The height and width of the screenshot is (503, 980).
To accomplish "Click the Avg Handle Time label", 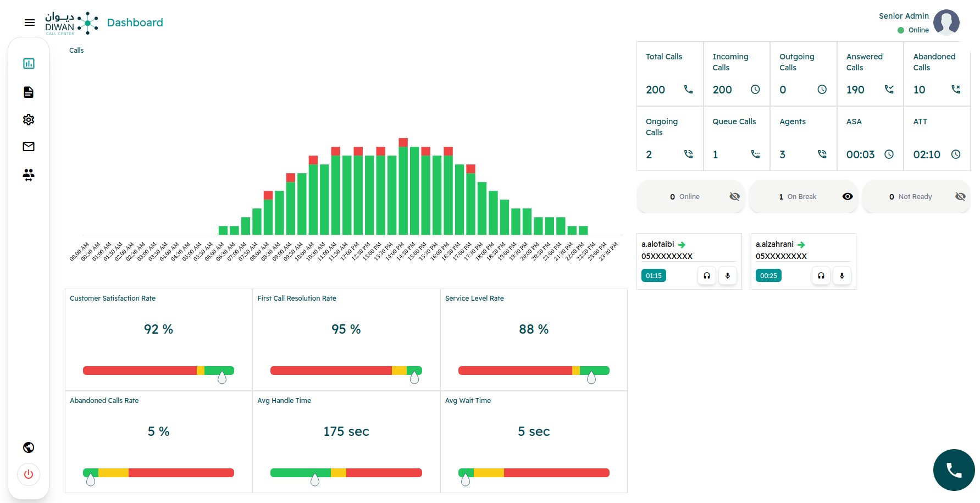I will tap(284, 401).
